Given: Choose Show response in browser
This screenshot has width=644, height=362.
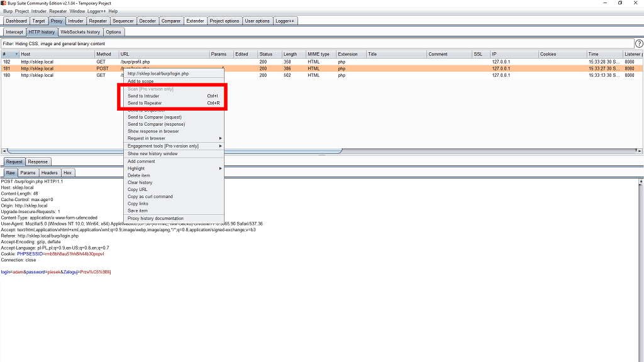Looking at the screenshot, I should tap(174, 131).
